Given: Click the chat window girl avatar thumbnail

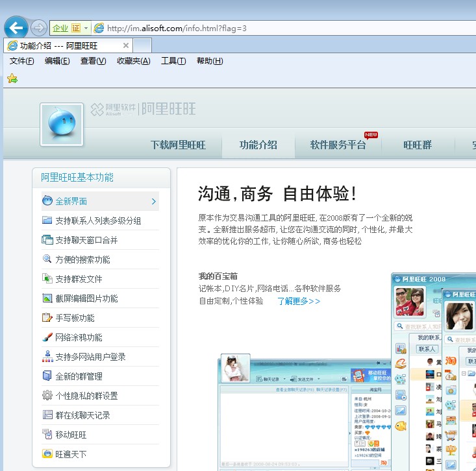Looking at the screenshot, I should point(236,368).
